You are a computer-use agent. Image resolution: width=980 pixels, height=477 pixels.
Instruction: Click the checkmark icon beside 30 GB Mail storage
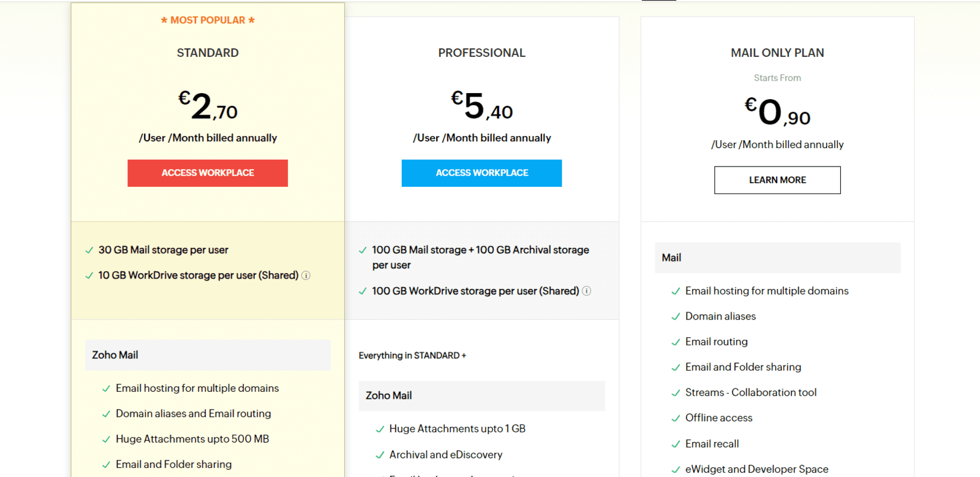point(89,250)
